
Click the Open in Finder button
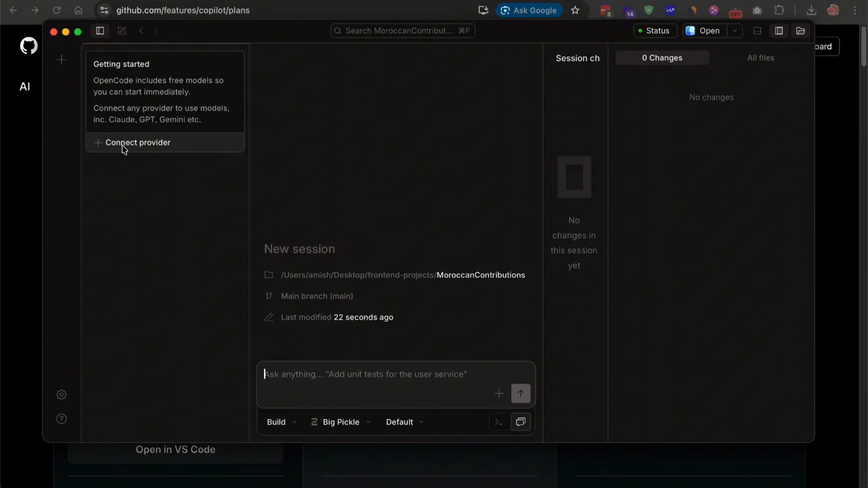[x=705, y=31]
